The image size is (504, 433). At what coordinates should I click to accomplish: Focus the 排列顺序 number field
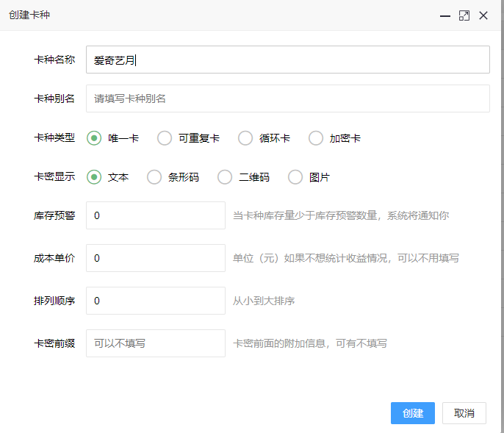coord(156,301)
